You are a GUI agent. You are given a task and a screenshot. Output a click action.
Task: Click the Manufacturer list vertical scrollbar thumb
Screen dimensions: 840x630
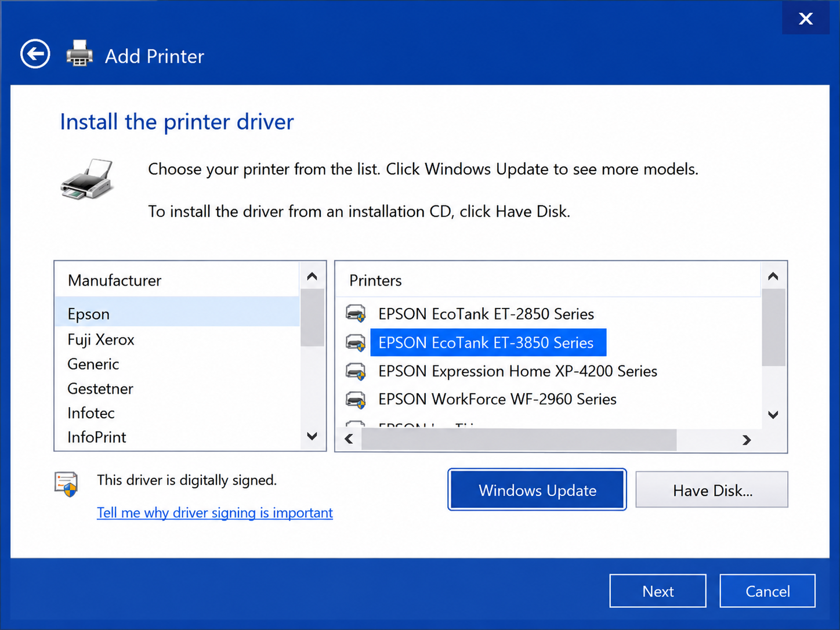point(312,317)
